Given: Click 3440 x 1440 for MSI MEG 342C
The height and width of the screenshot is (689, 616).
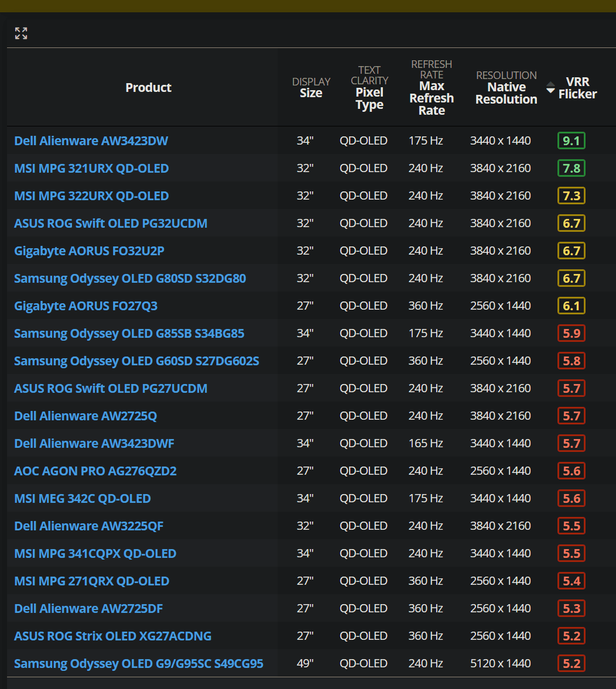Looking at the screenshot, I should [501, 499].
